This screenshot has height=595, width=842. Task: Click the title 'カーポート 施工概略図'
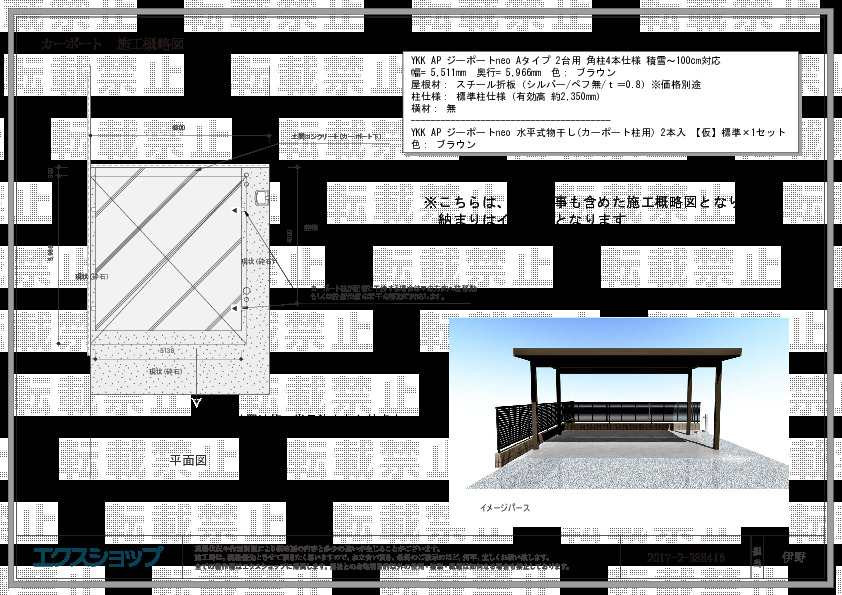point(113,43)
